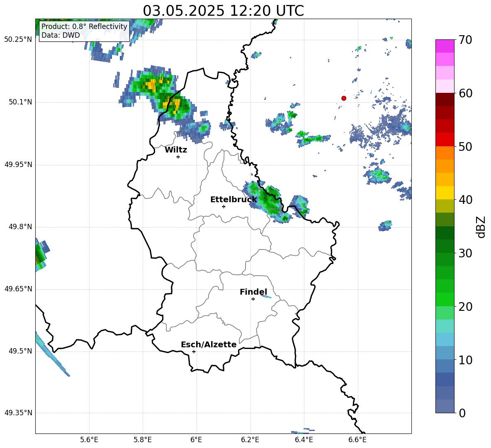The width and height of the screenshot is (491, 448).
Task: Click the colorbar tick label 30
Action: 465,253
